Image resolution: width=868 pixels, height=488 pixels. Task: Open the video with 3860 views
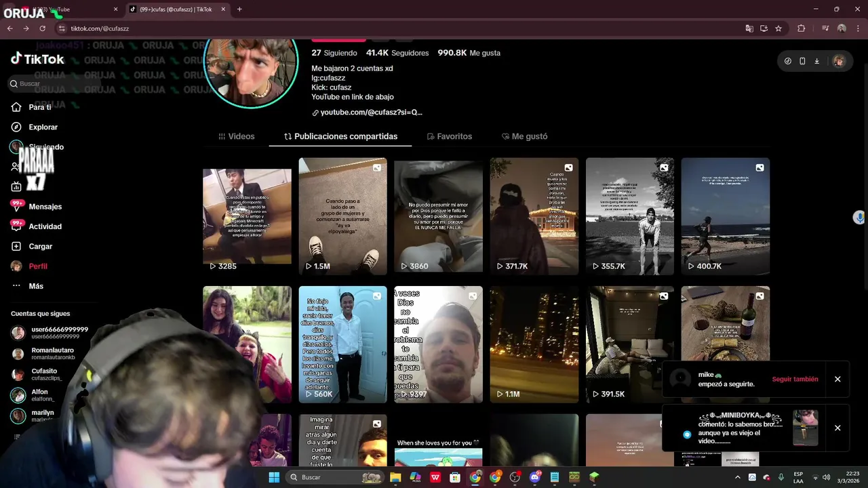click(439, 216)
